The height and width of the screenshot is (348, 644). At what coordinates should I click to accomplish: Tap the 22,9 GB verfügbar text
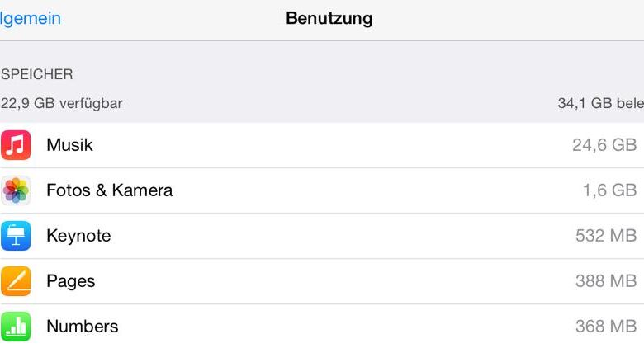pyautogui.click(x=62, y=104)
